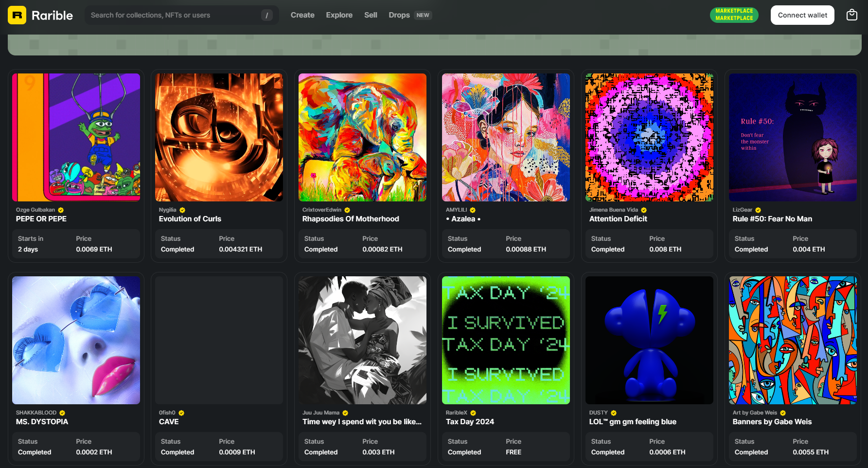
Task: Click the Rarible logo icon
Action: (17, 15)
